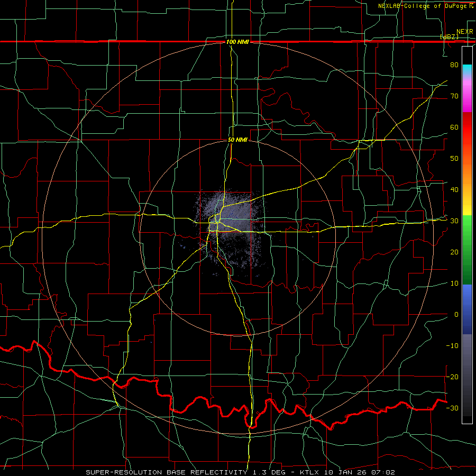Click the "40" value on dBZ scale
476x476 pixels.
click(454, 190)
